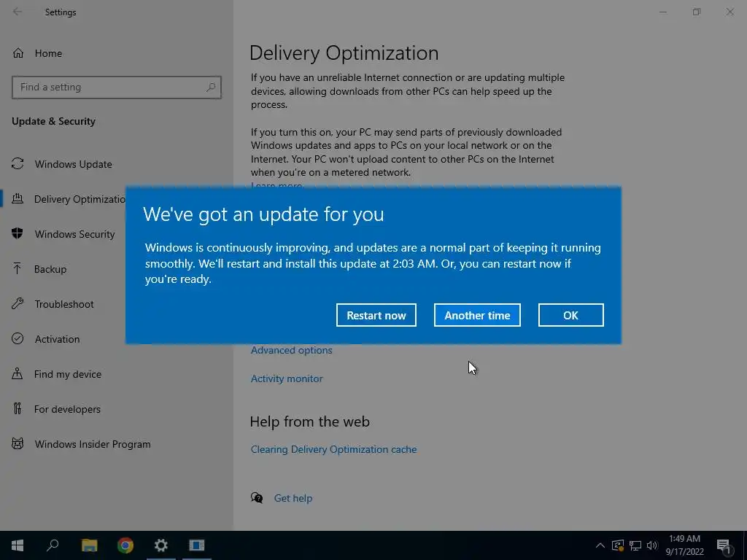Screen dimensions: 747x560
Task: Click the update status tray icon
Action: tap(617, 545)
